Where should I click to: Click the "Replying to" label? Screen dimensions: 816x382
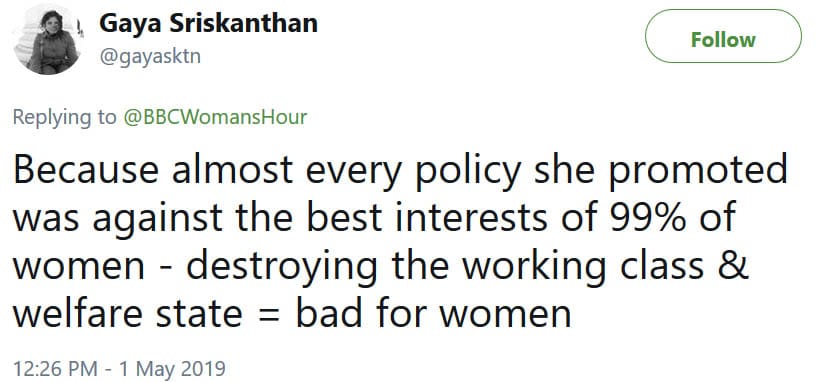tap(65, 118)
